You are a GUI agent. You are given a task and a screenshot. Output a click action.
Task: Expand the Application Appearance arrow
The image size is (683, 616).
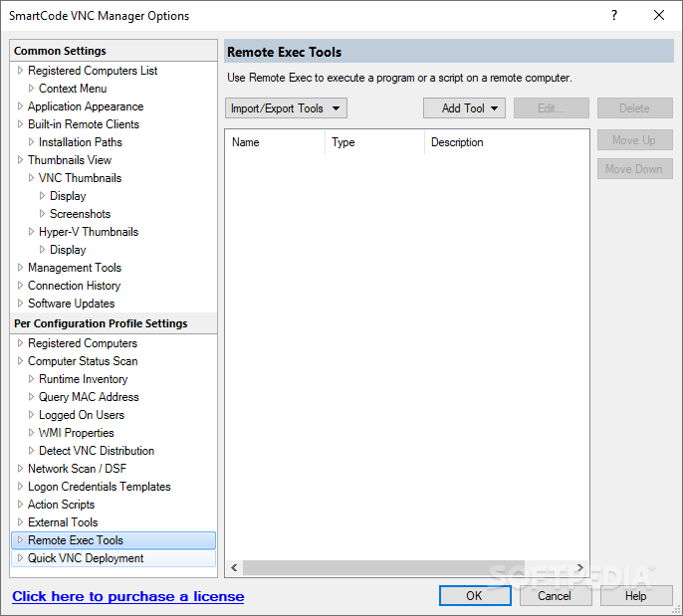tap(20, 105)
